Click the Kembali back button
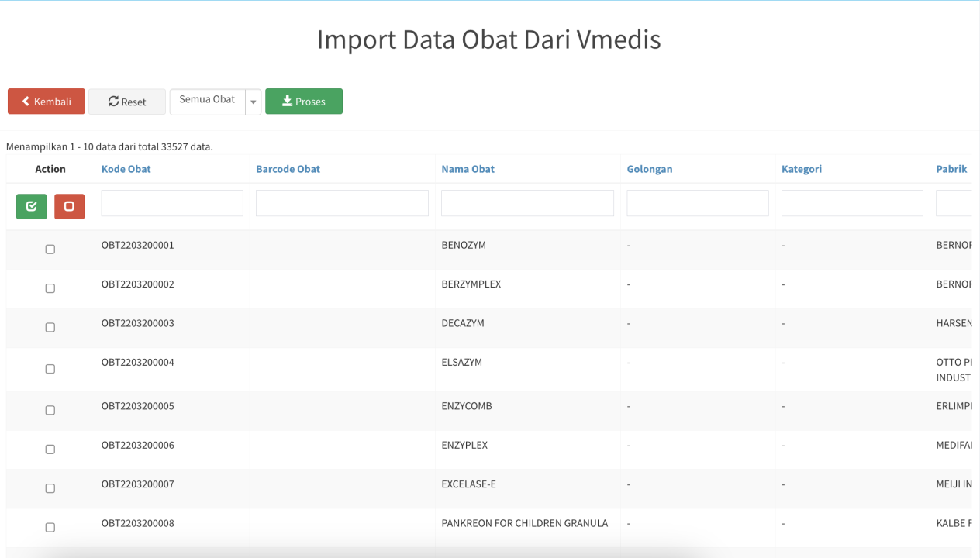Screen dimensions: 980x558 click(x=47, y=102)
